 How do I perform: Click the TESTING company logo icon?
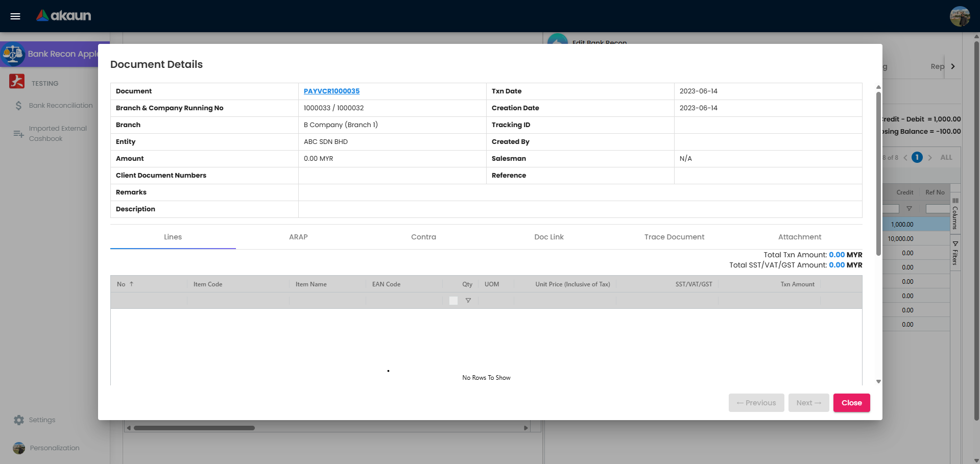pos(17,82)
